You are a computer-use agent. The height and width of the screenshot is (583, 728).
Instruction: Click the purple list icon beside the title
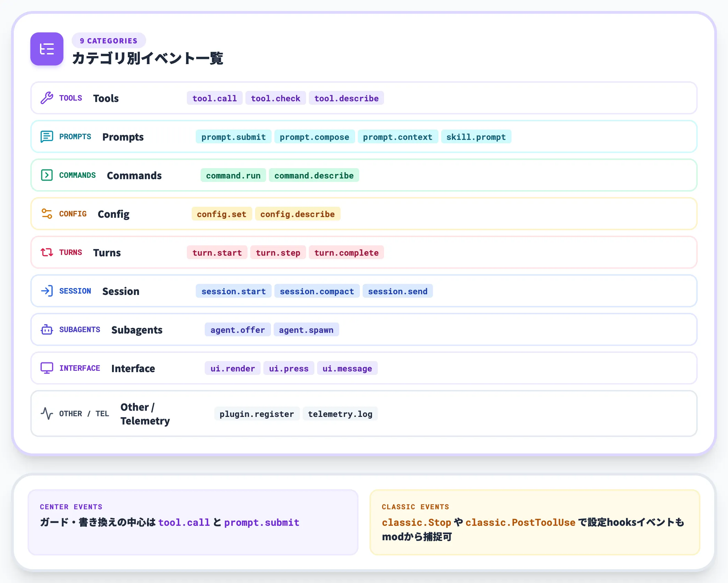(x=47, y=49)
